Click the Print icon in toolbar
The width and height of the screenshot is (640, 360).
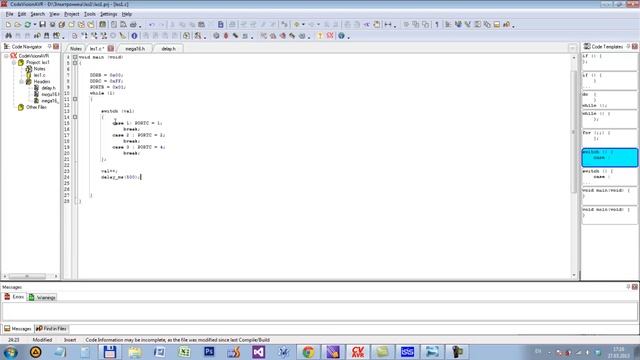(133, 25)
